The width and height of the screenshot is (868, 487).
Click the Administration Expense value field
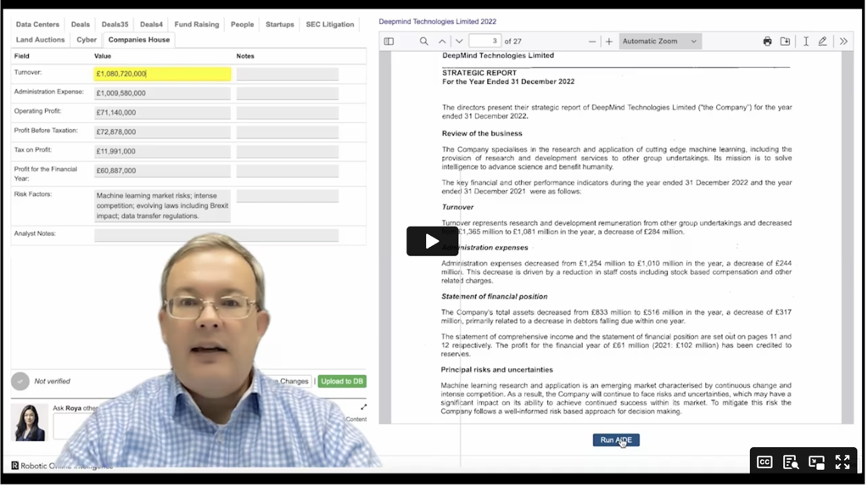(x=163, y=93)
